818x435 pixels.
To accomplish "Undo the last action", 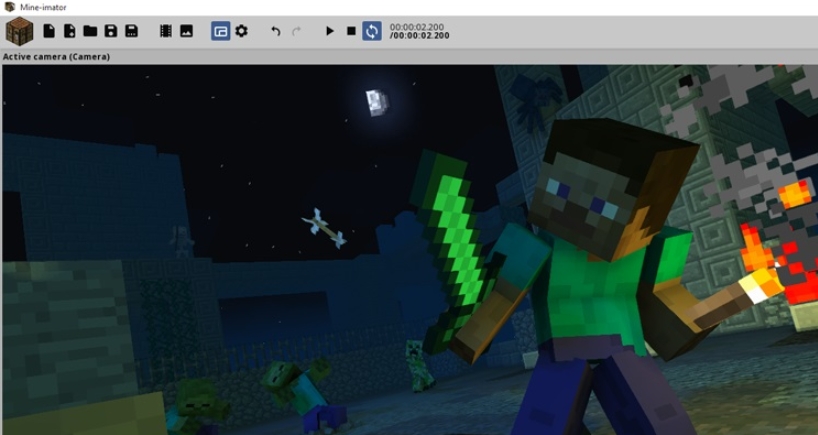I will point(276,31).
